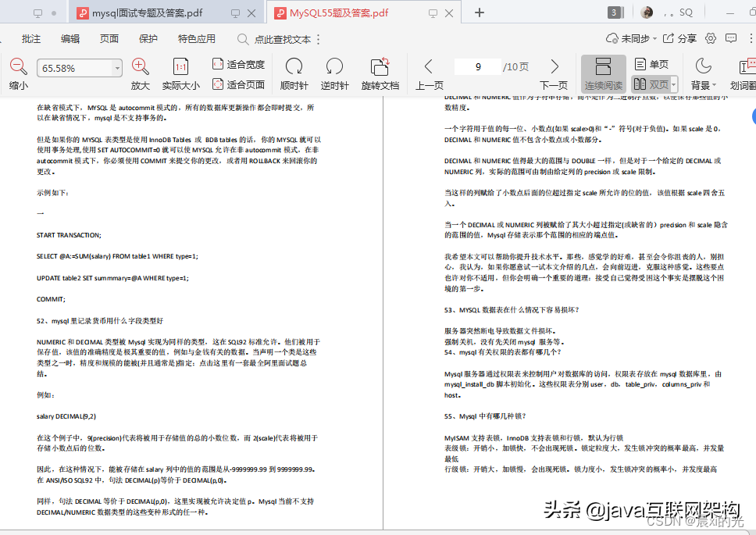
Task: Click the PDF icon on MySQL55题 tab
Action: (280, 13)
